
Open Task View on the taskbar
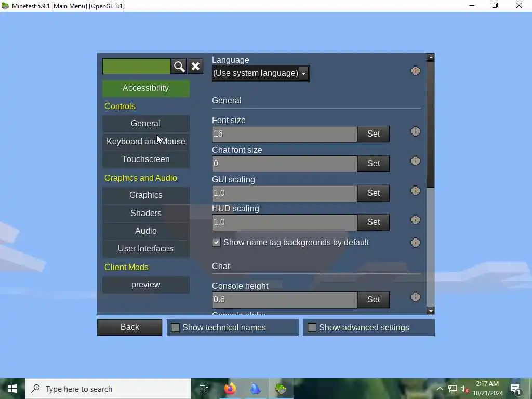click(x=204, y=389)
